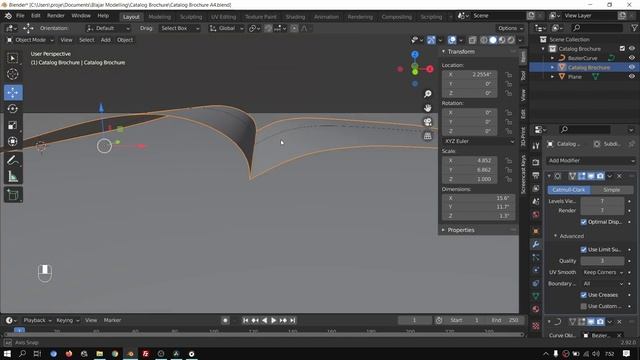Jump to timeline end button
Viewport: 640px width, 360px height.
293,320
